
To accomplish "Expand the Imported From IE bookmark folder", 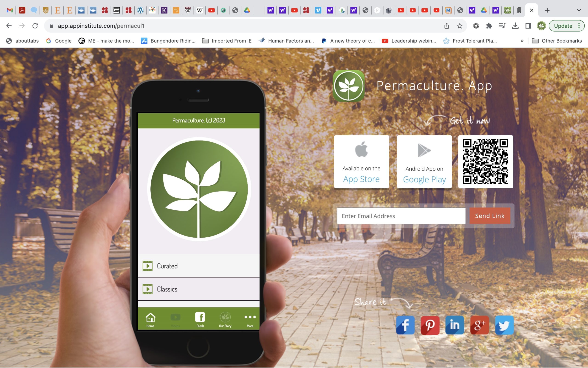I will (x=227, y=41).
